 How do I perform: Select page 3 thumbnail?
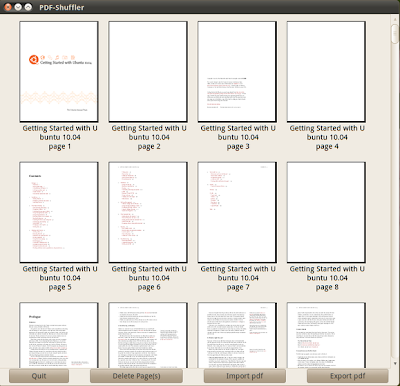tap(237, 72)
